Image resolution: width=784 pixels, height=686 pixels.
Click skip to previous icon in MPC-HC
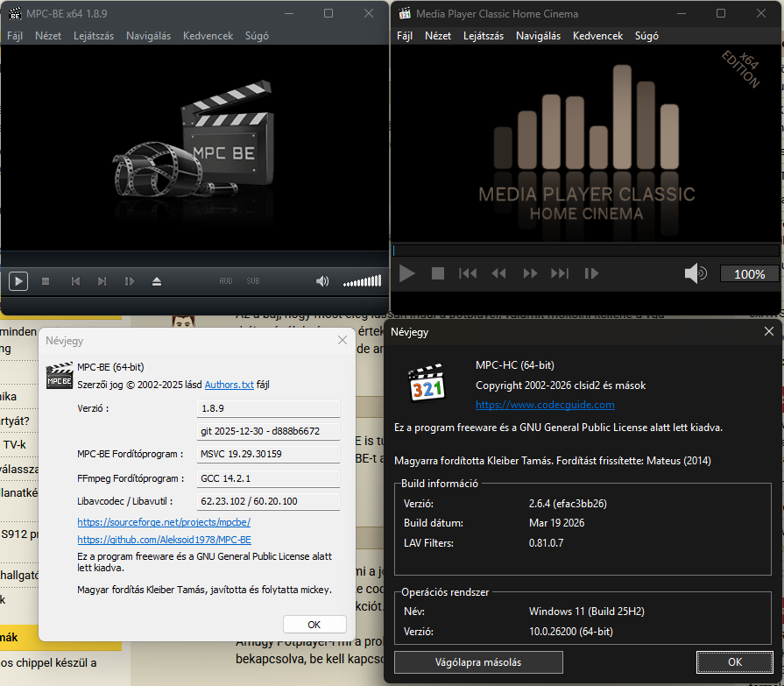coord(468,273)
